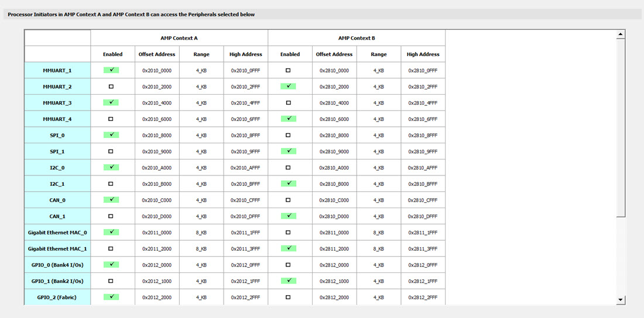Enable GPIO_0 (Bank4 I/Os) in Context B
This screenshot has width=644, height=318.
click(x=288, y=265)
